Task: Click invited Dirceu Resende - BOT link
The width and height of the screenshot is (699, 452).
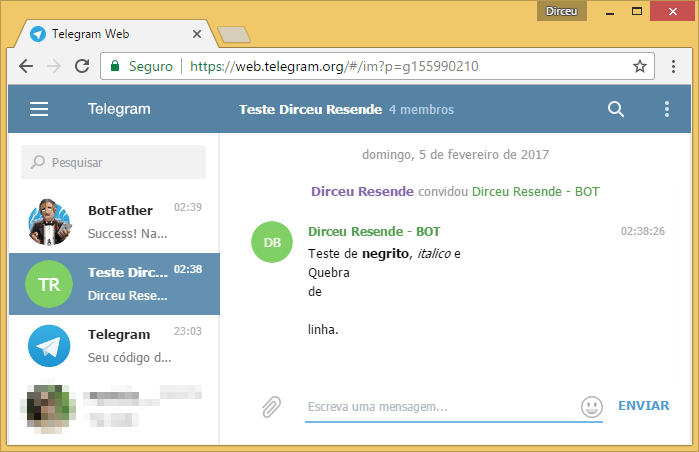Action: 535,192
